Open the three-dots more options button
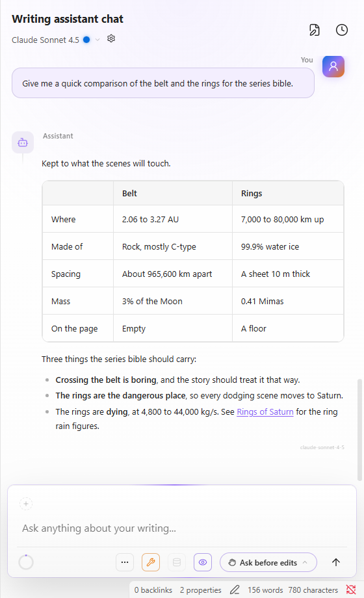This screenshot has height=598, width=364. [x=125, y=562]
